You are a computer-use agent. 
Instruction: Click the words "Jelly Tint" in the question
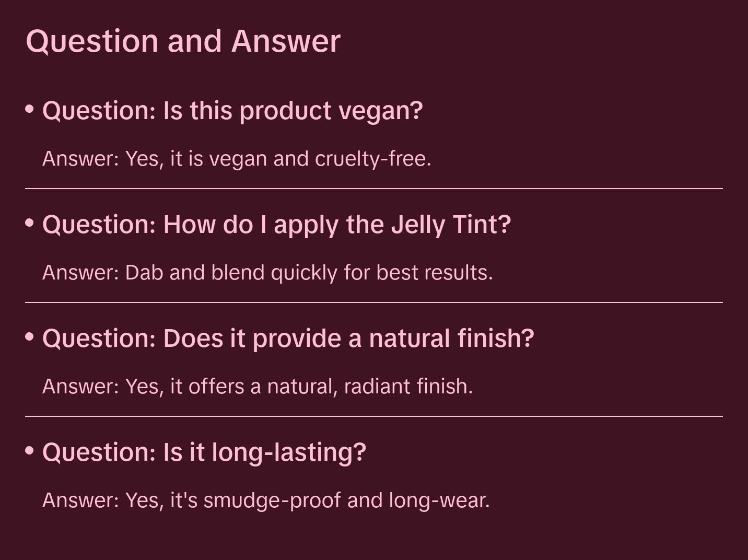450,225
